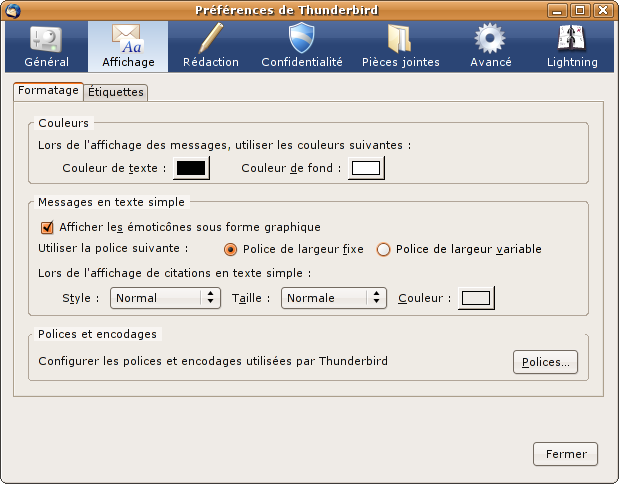The image size is (619, 484).
Task: Switch to the Étiquettes tab
Action: coord(116,92)
